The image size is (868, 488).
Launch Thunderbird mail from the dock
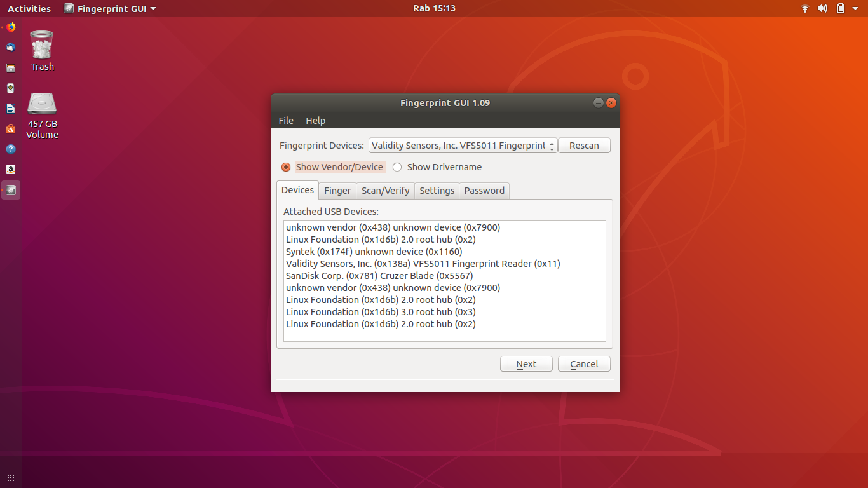[11, 47]
